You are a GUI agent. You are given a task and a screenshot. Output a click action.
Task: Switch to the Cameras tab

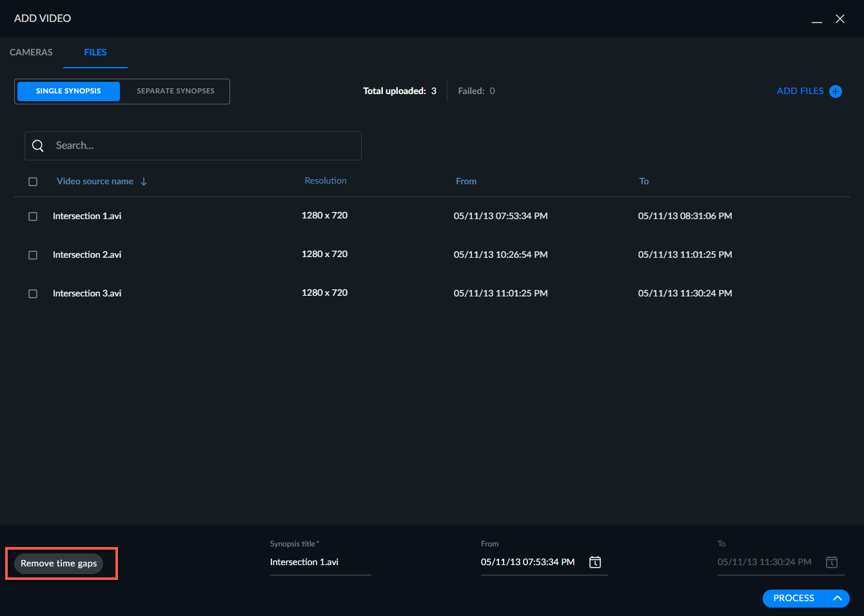click(x=31, y=52)
